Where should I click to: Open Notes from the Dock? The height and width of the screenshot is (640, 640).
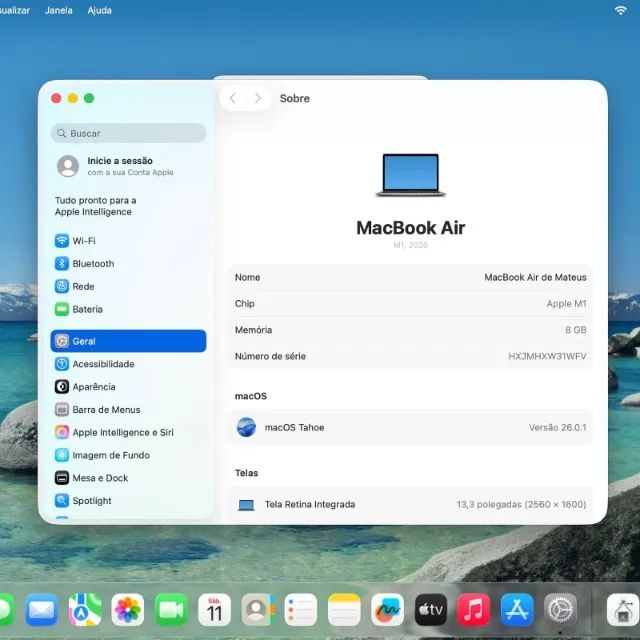tap(344, 610)
